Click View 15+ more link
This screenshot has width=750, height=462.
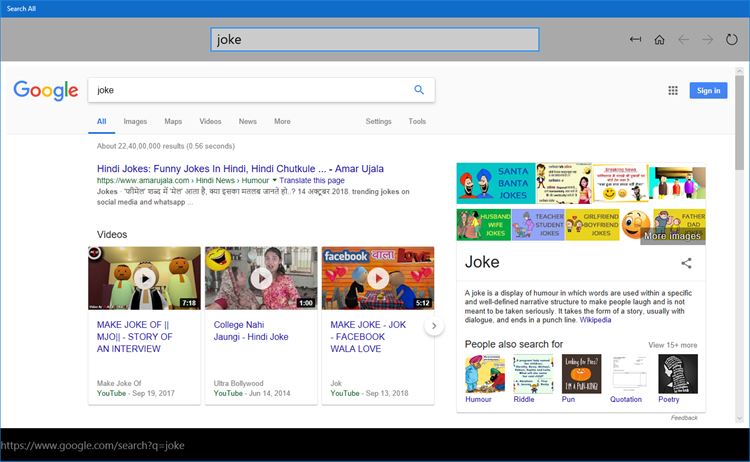pos(673,345)
